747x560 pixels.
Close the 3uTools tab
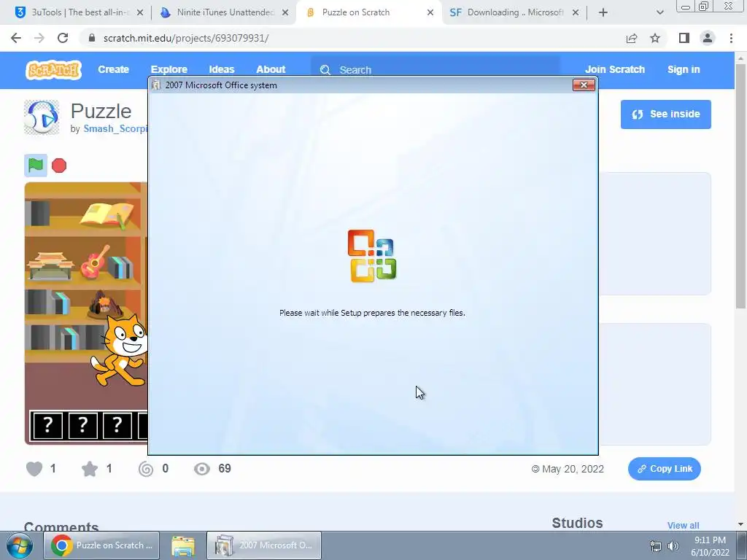pos(140,12)
